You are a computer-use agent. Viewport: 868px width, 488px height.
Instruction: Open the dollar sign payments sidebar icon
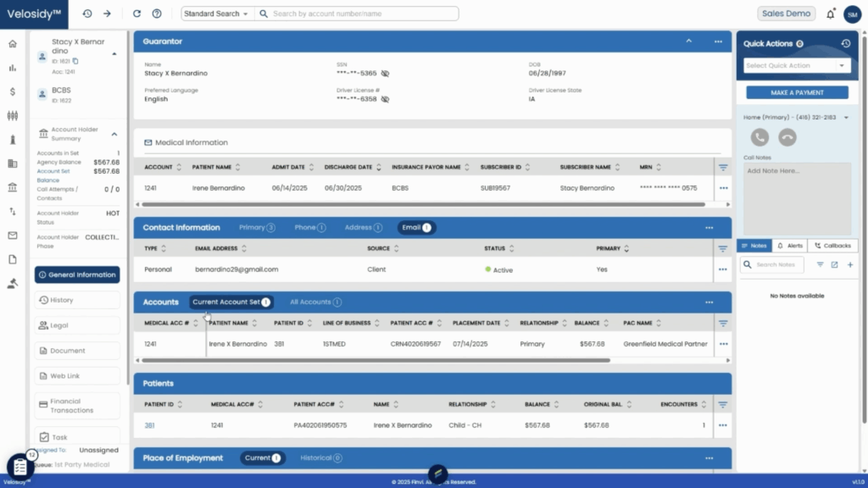pos(12,91)
